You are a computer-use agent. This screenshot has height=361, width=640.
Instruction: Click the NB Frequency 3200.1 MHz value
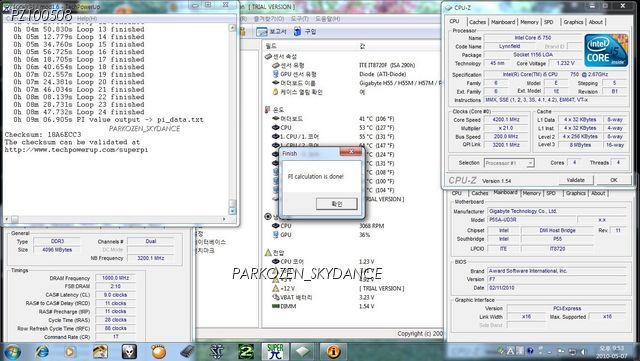tap(151, 258)
